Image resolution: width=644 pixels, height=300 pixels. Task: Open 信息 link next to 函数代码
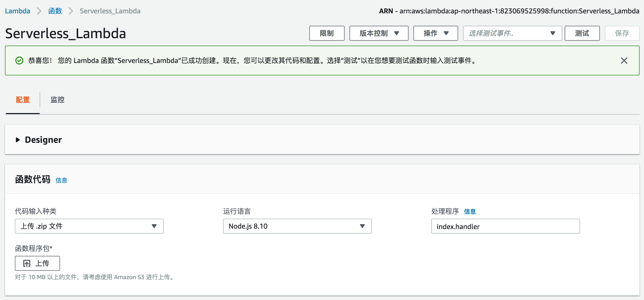[61, 180]
